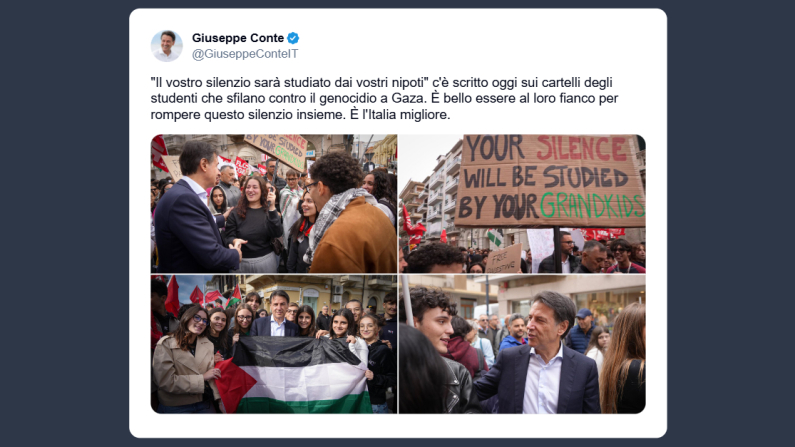Click the tweet text starting "Il vostro silenzio"

[384, 98]
